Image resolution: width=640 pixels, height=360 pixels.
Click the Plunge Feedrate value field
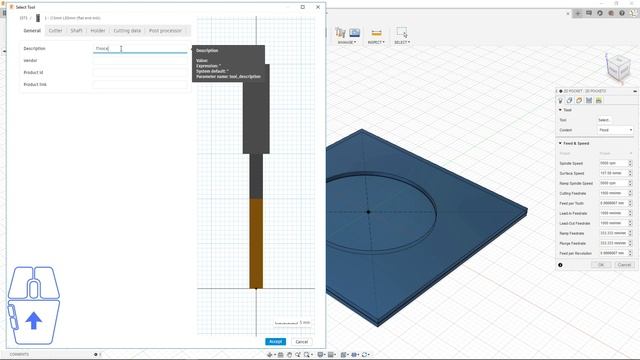(x=613, y=243)
